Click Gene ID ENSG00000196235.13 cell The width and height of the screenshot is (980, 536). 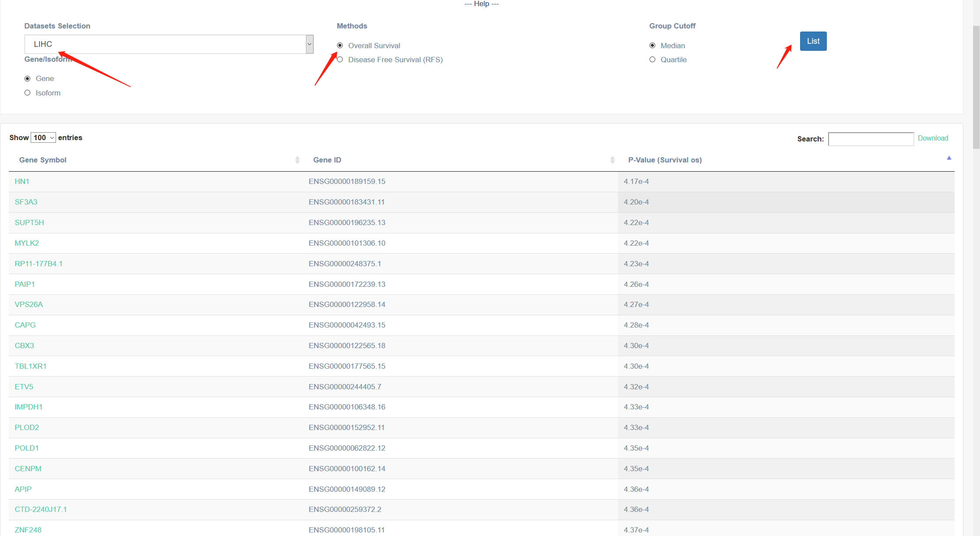[460, 222]
